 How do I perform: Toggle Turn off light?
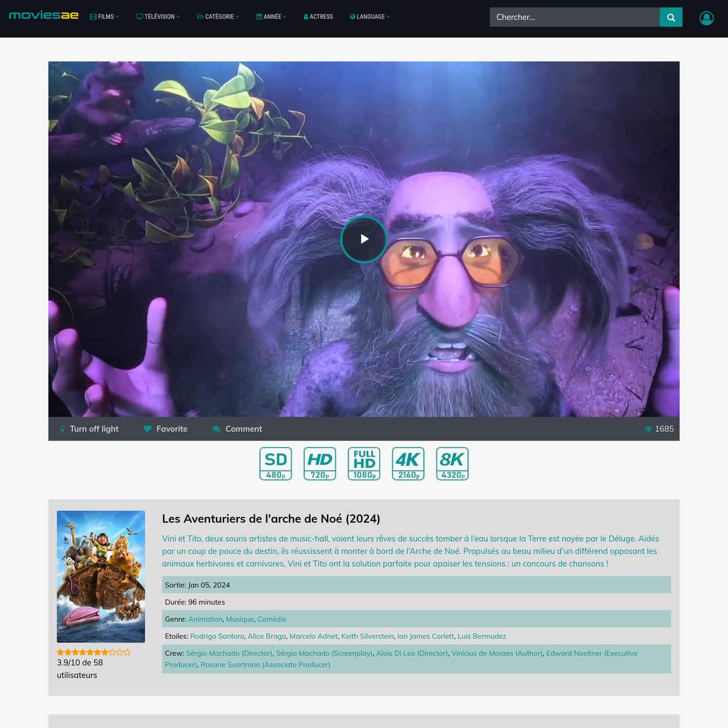click(x=89, y=429)
